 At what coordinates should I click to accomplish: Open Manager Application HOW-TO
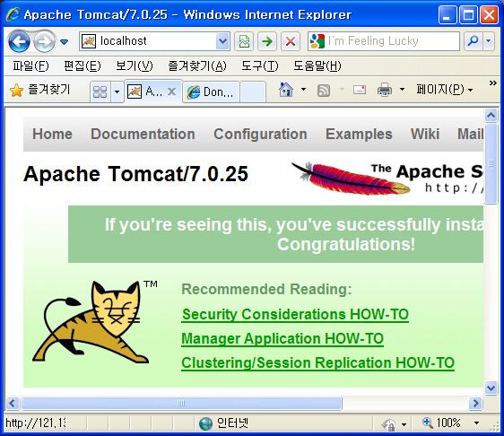(x=282, y=339)
